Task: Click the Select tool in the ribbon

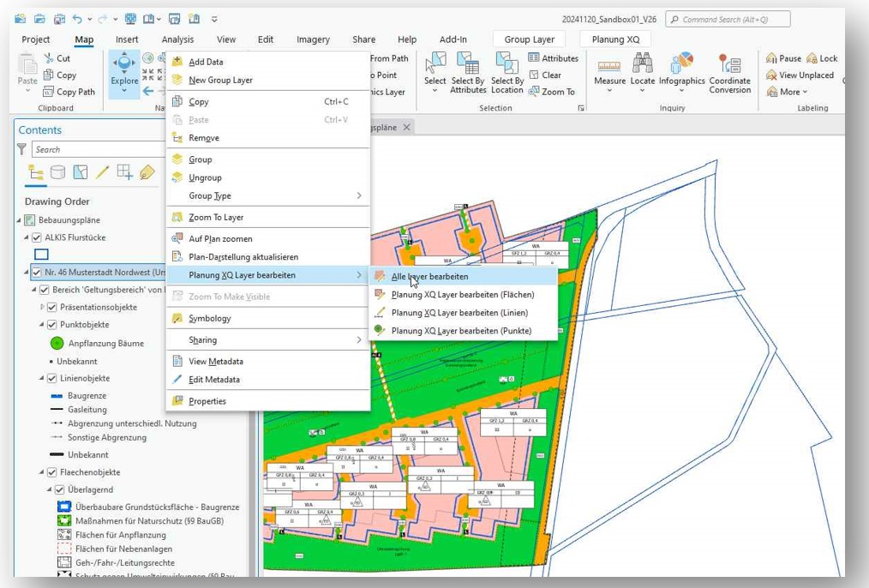Action: click(x=435, y=73)
